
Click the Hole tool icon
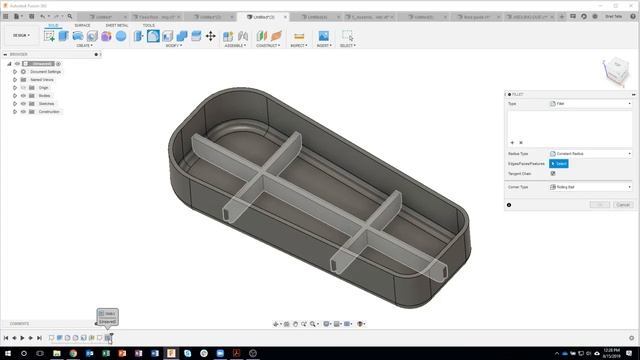tap(92, 36)
